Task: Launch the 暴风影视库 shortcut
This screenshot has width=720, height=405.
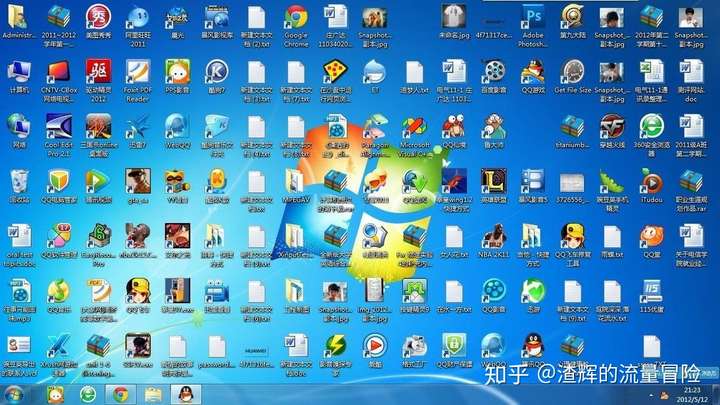Action: [217, 17]
